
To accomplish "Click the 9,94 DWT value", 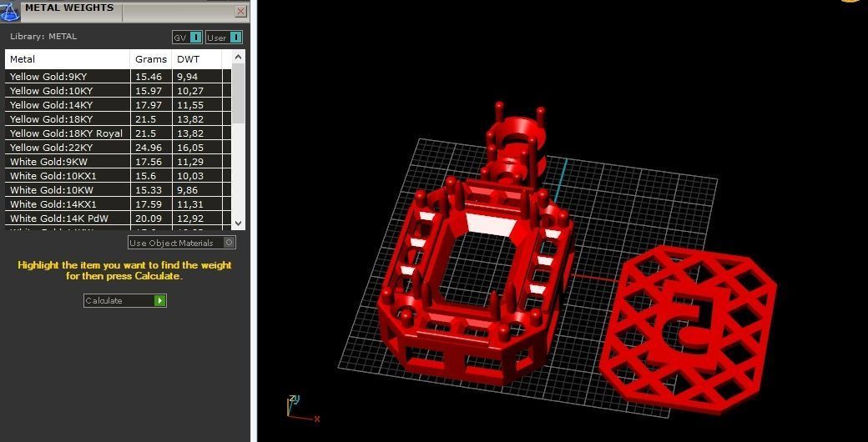I will (x=188, y=77).
